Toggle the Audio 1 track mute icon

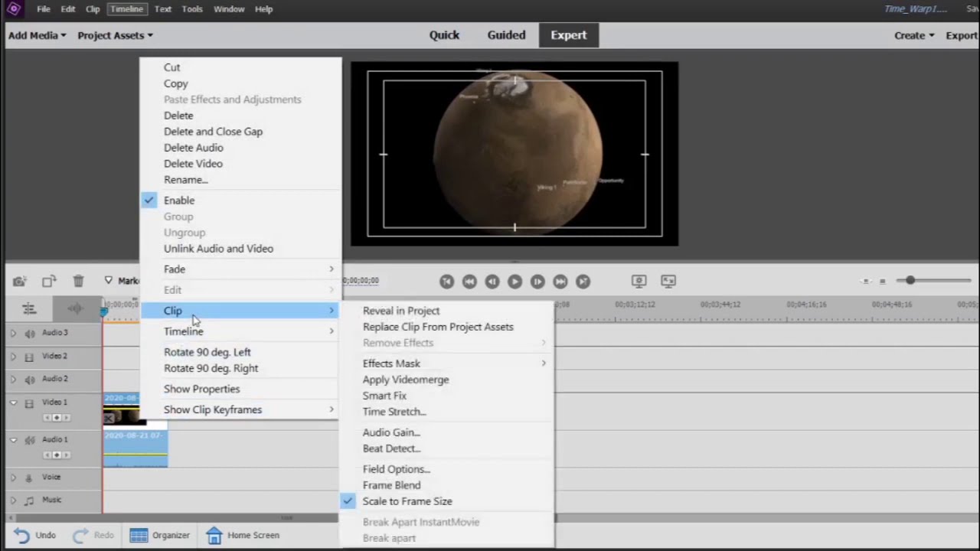30,440
